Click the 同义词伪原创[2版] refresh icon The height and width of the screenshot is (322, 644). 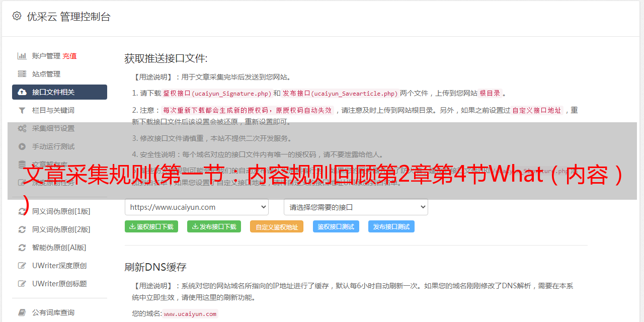point(22,229)
